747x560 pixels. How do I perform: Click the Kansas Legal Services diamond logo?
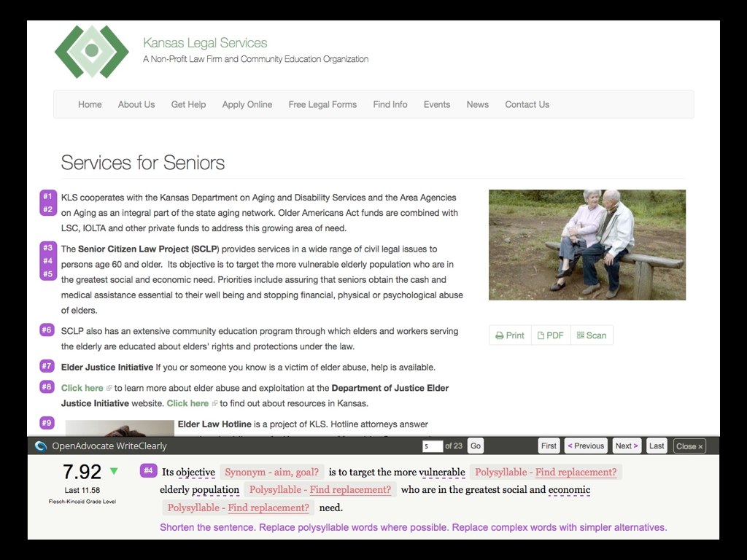[x=91, y=51]
